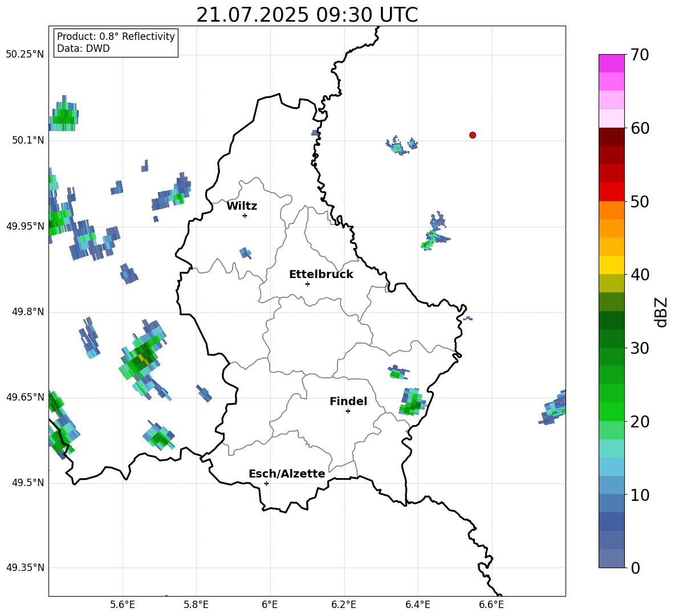Click the 49.5°N latitude label
675x616 pixels.
(x=28, y=483)
